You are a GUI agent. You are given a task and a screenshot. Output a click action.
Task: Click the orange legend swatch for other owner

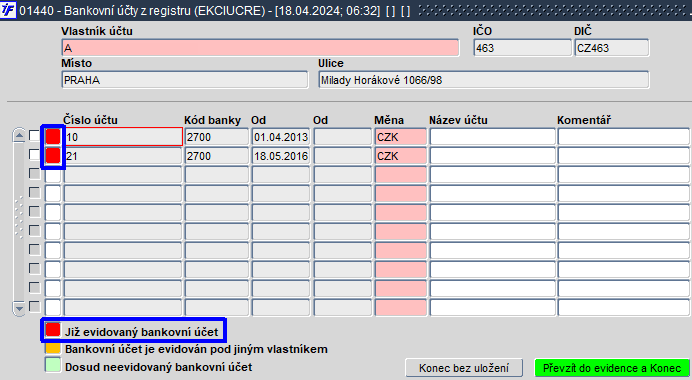pos(53,348)
